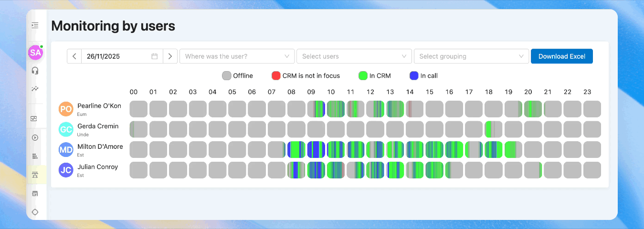The height and width of the screenshot is (229, 644).
Task: Open the 'Select grouping' dropdown
Action: pyautogui.click(x=471, y=56)
